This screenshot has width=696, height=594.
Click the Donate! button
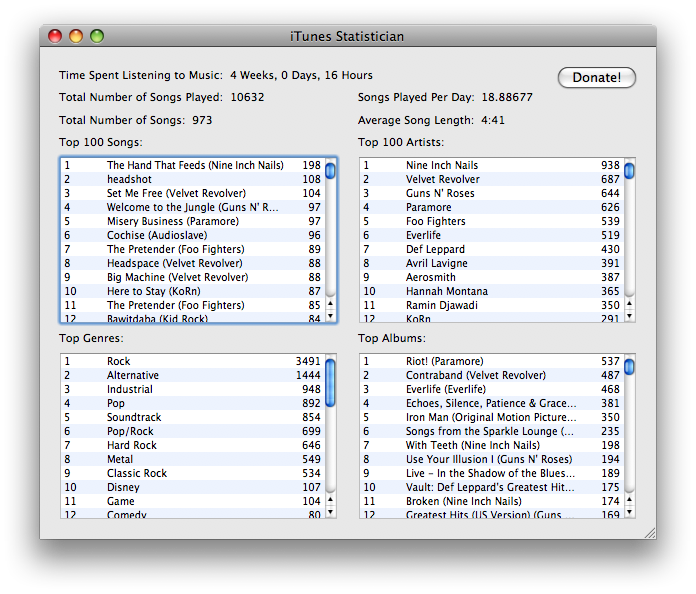[597, 78]
